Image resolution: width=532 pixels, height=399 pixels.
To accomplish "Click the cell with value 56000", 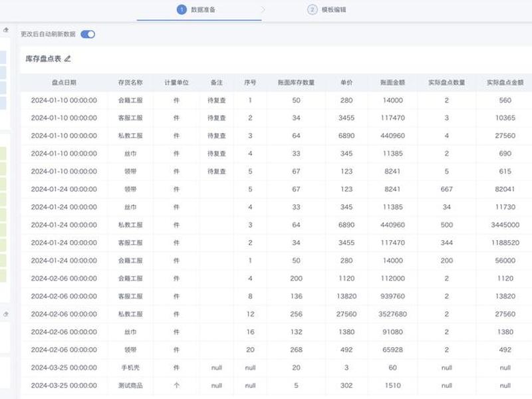I will 505,261.
